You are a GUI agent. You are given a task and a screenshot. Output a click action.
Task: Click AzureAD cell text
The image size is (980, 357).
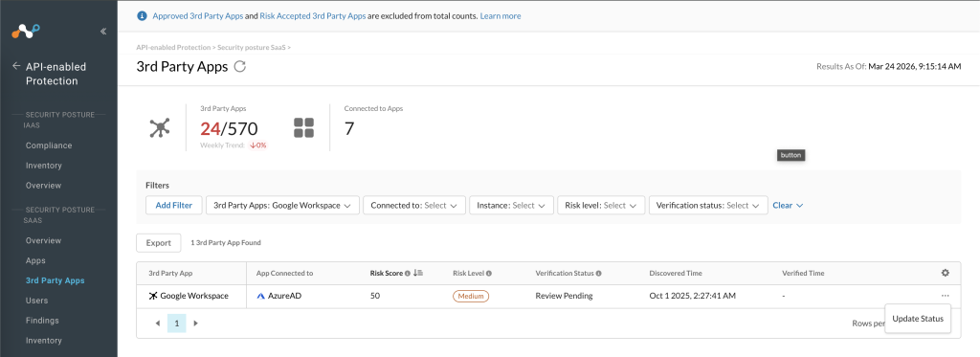[285, 296]
